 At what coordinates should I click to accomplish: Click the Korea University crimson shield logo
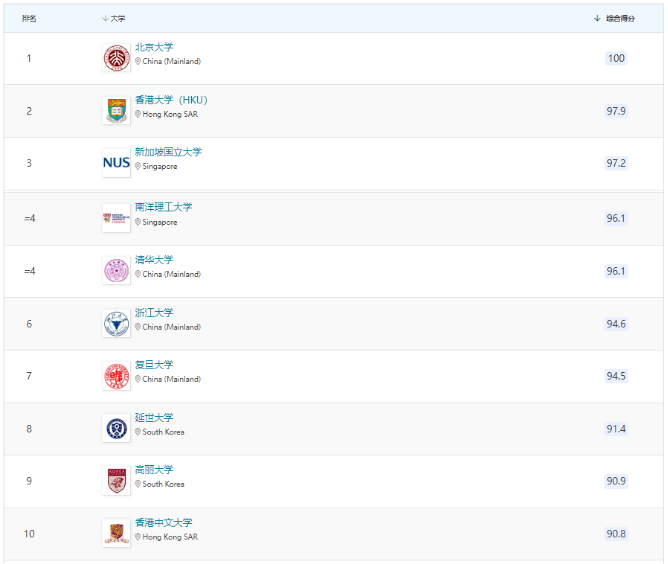coord(116,481)
